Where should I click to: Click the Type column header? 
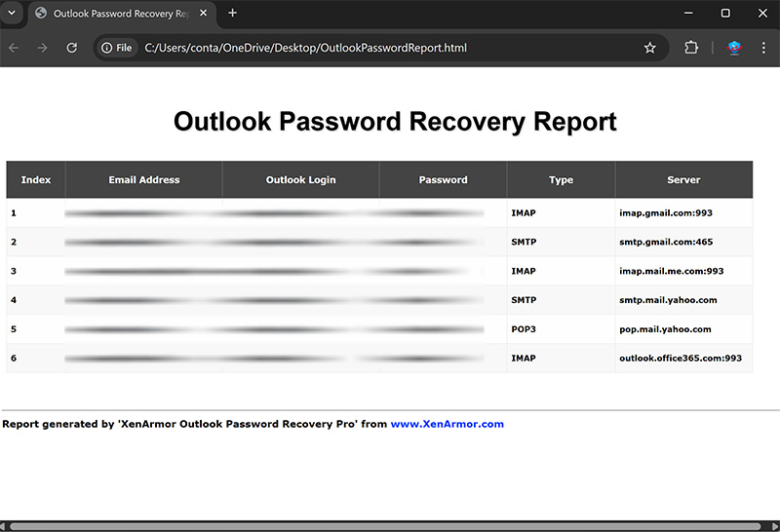coord(562,179)
